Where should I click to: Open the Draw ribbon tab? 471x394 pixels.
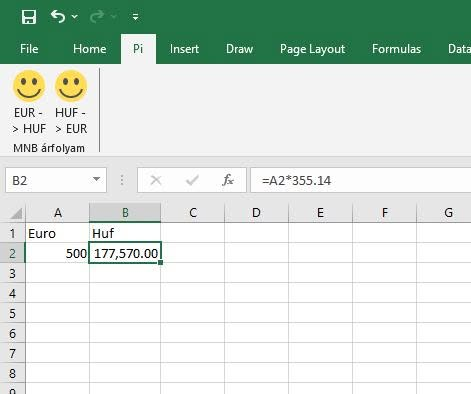239,49
